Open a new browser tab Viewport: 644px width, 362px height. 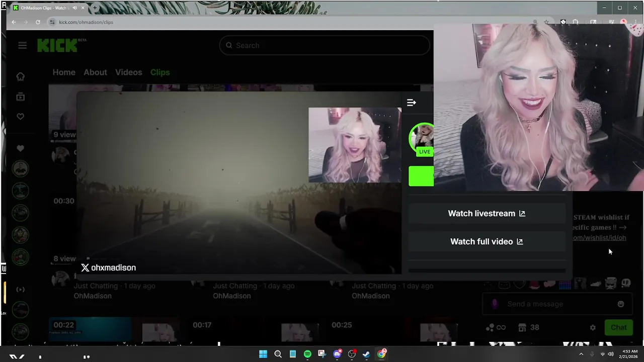point(95,8)
